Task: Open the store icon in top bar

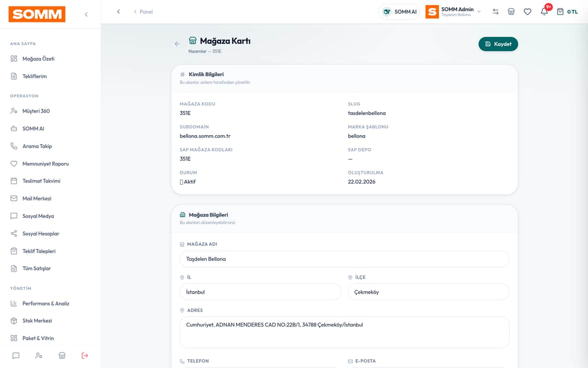Action: click(511, 11)
